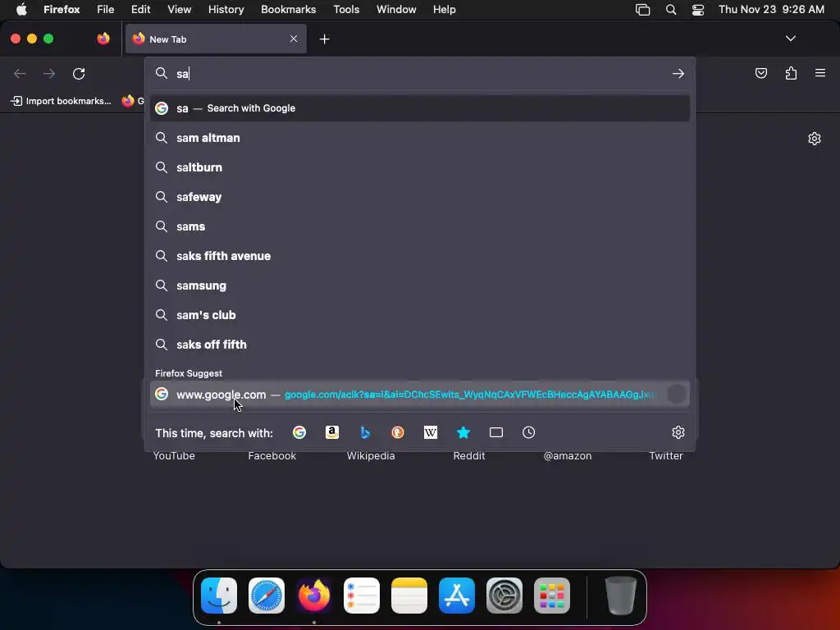Open the File menu
The height and width of the screenshot is (630, 840).
coord(106,9)
